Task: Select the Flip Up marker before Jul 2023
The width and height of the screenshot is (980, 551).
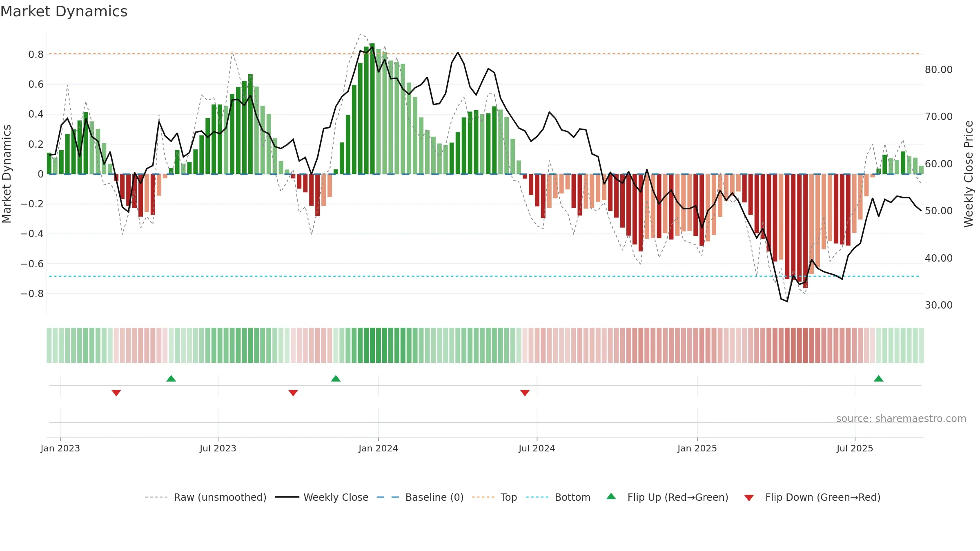Action: (x=171, y=378)
